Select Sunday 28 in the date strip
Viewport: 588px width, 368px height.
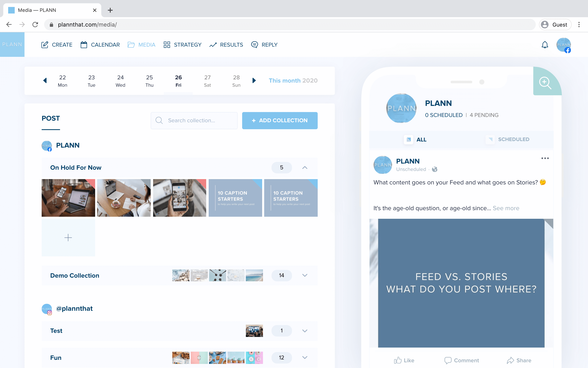click(236, 81)
